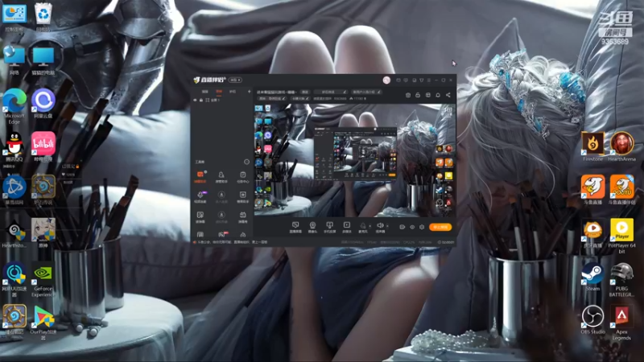Start recording with the record camera icon
644x362 pixels.
click(402, 227)
